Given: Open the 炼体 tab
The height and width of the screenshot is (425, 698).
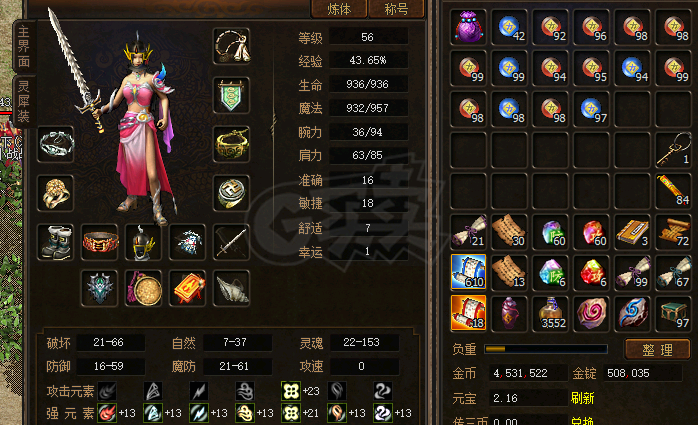Looking at the screenshot, I should [x=339, y=9].
